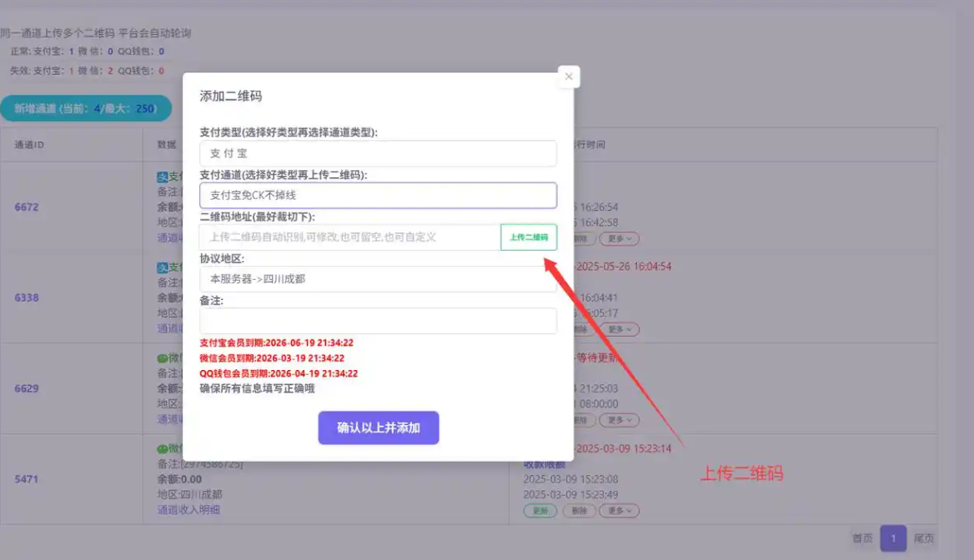The height and width of the screenshot is (560, 974).
Task: Click the 添加二维码 dialog title
Action: [x=230, y=96]
